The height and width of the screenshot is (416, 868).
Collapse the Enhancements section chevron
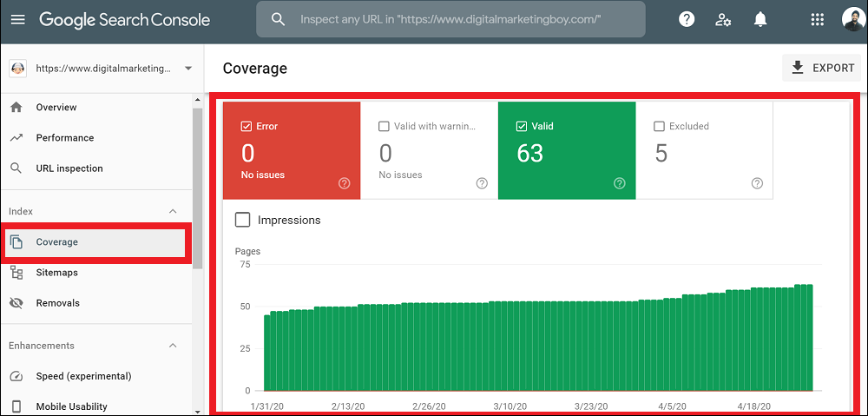coord(173,346)
